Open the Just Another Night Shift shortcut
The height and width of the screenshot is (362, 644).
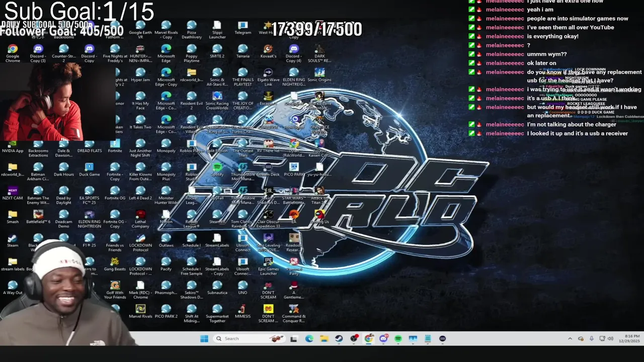tap(140, 148)
